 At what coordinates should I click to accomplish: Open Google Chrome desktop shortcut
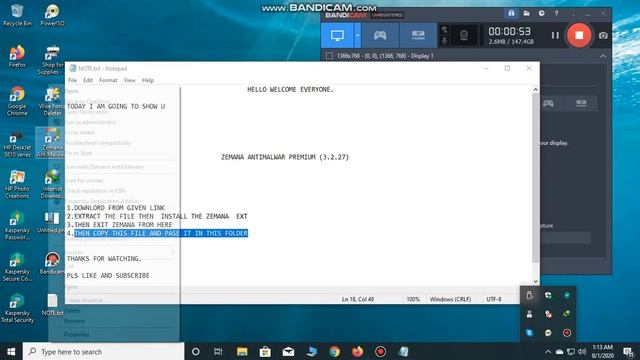tap(17, 101)
